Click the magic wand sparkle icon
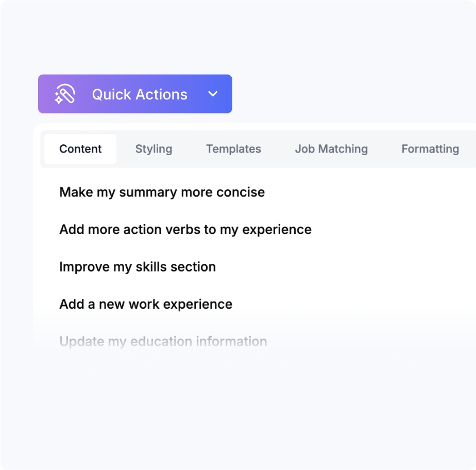This screenshot has width=476, height=470. click(x=65, y=94)
